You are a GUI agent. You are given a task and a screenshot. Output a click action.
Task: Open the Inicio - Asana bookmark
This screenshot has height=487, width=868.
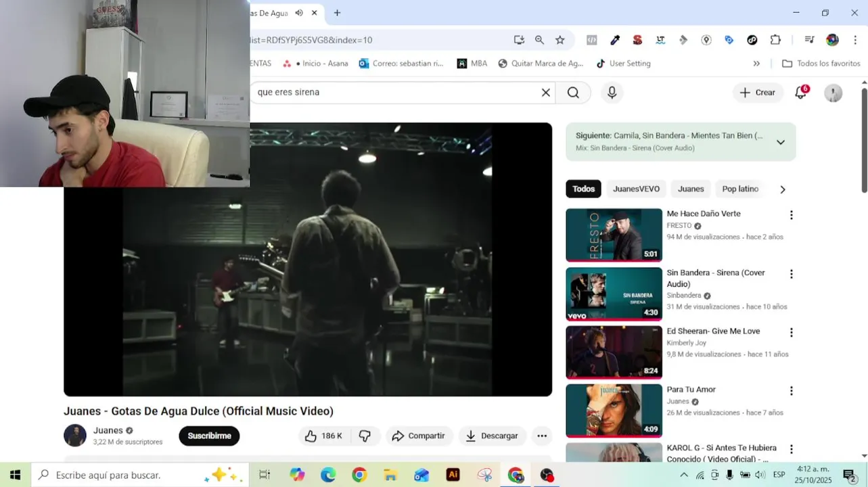[315, 64]
